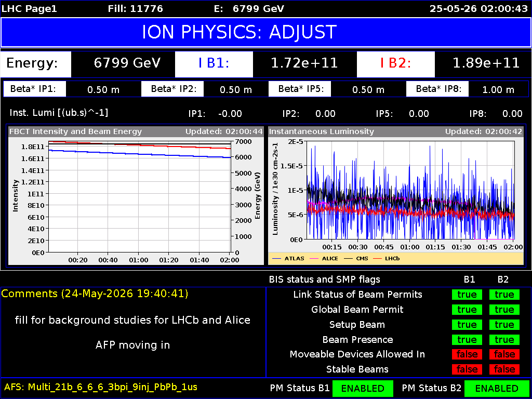
Task: Click the luminosity plot Updated: 02:00:42 text
Action: tap(484, 131)
